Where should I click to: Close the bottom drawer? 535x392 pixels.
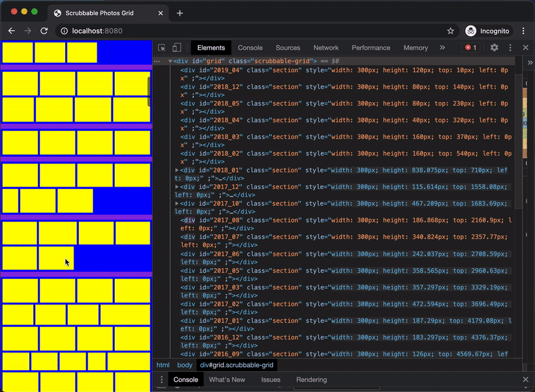pyautogui.click(x=525, y=380)
